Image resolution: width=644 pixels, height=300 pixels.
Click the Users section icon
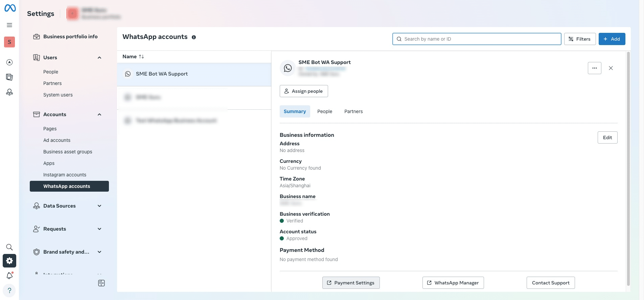37,58
